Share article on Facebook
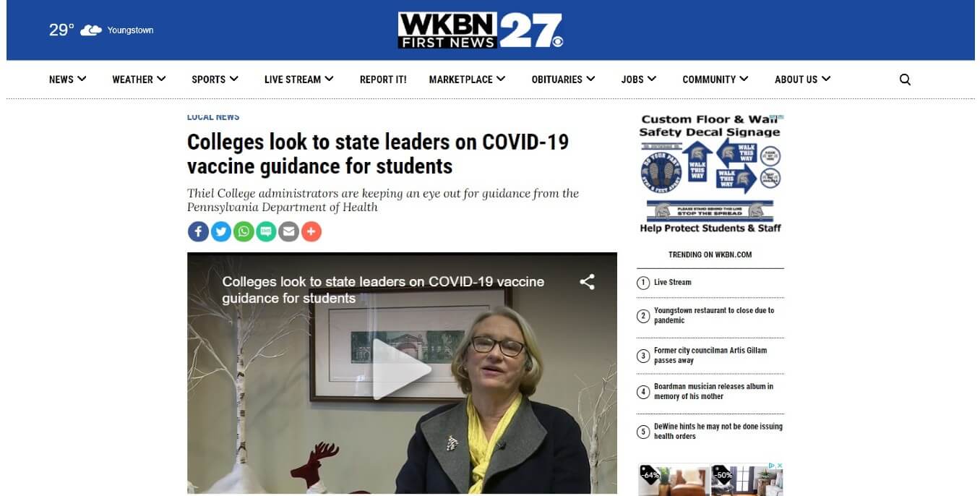Viewport: 980px width, 496px height. [198, 231]
